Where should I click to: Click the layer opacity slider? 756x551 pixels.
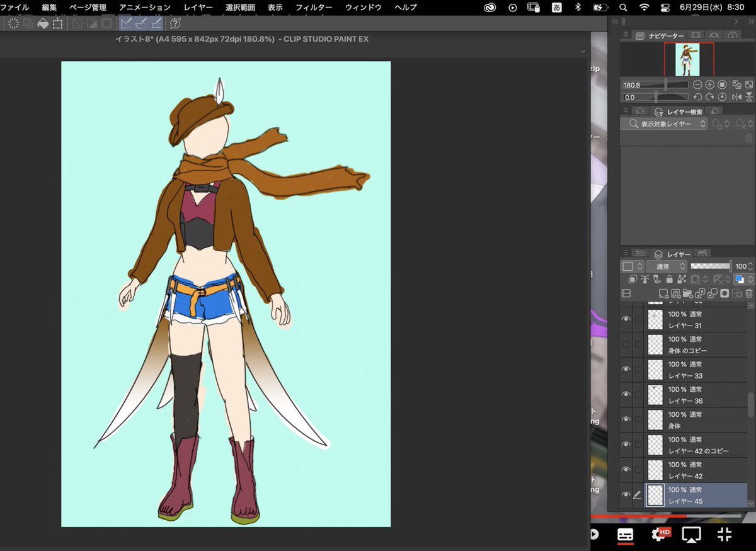(710, 266)
